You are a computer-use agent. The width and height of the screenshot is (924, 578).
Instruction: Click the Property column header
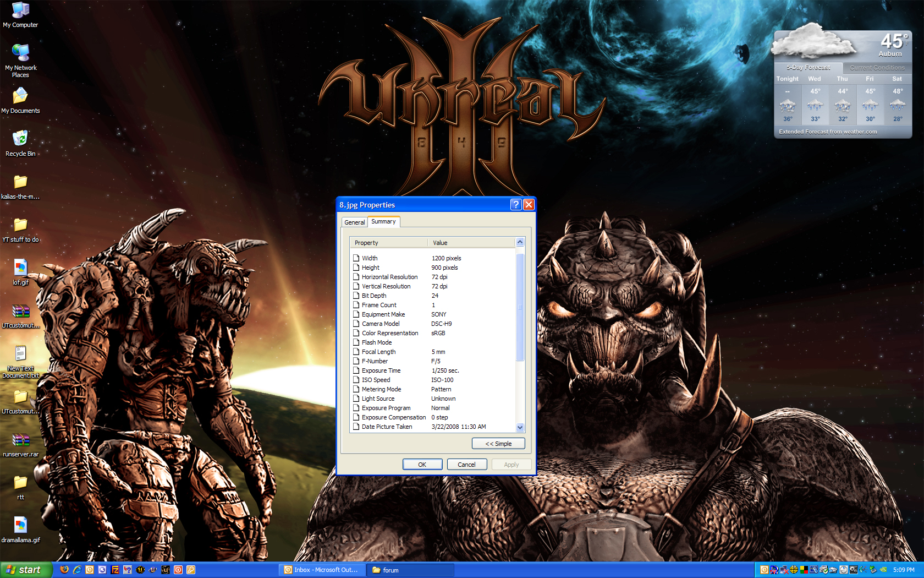click(x=389, y=243)
